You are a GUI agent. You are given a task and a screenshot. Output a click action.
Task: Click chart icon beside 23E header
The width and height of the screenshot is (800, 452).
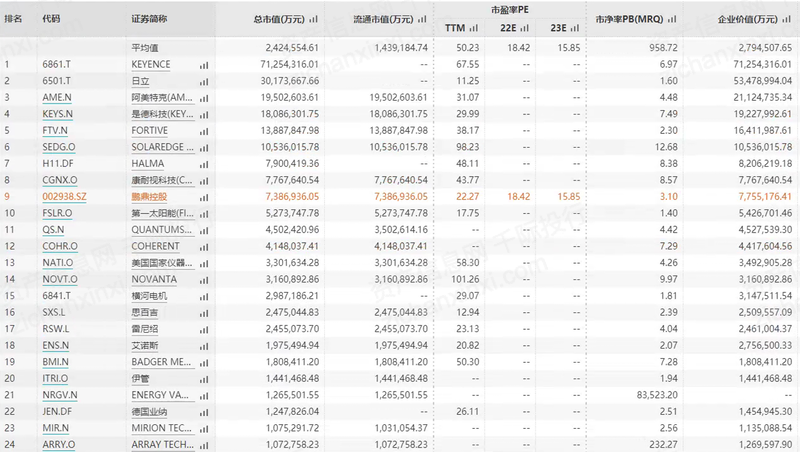(575, 28)
